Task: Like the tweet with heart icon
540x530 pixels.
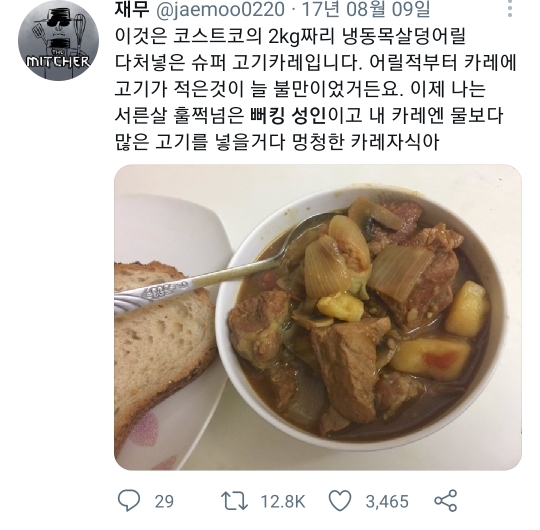Action: [340, 501]
